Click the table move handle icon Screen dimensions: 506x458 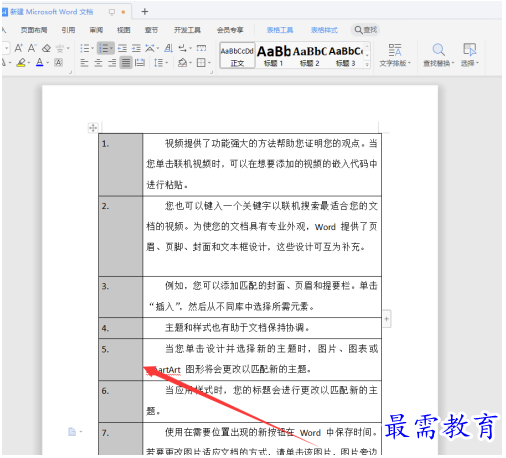coord(93,128)
